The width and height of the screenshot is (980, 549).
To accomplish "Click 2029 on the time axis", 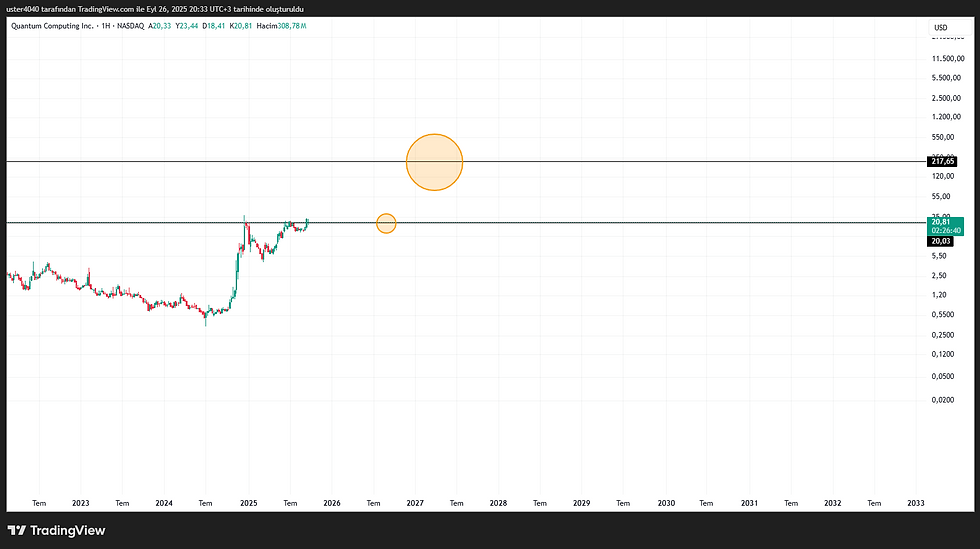I will tap(581, 503).
